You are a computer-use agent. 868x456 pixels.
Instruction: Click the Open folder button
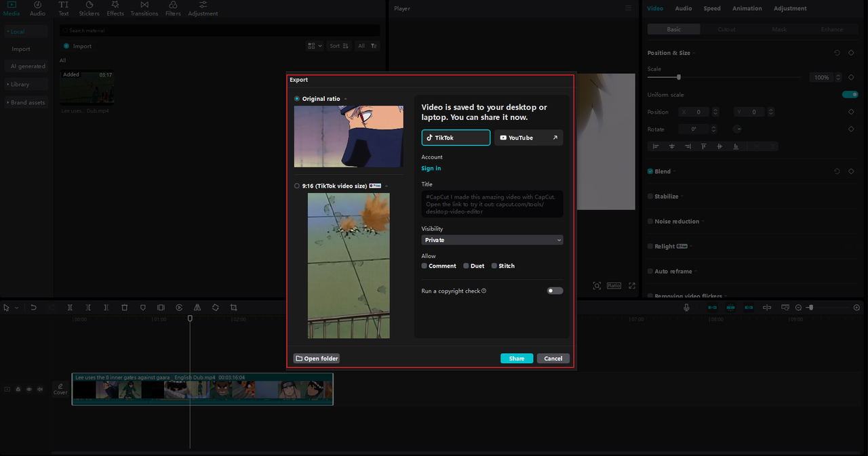pyautogui.click(x=317, y=358)
